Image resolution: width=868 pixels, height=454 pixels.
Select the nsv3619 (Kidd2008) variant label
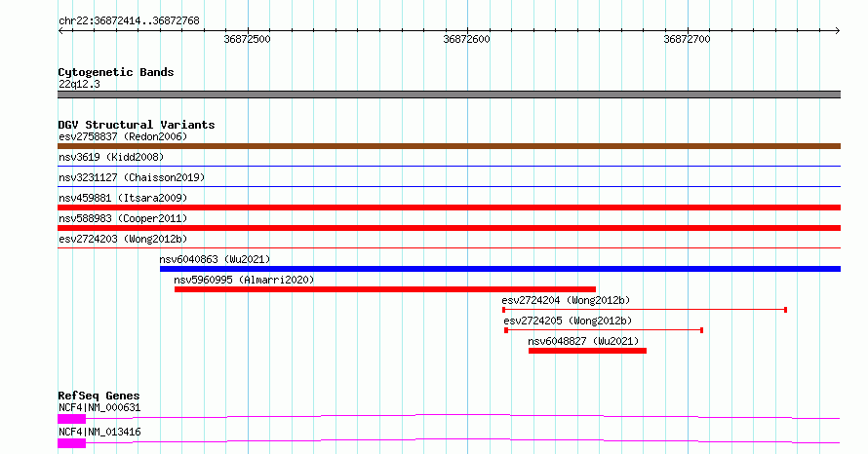[111, 157]
